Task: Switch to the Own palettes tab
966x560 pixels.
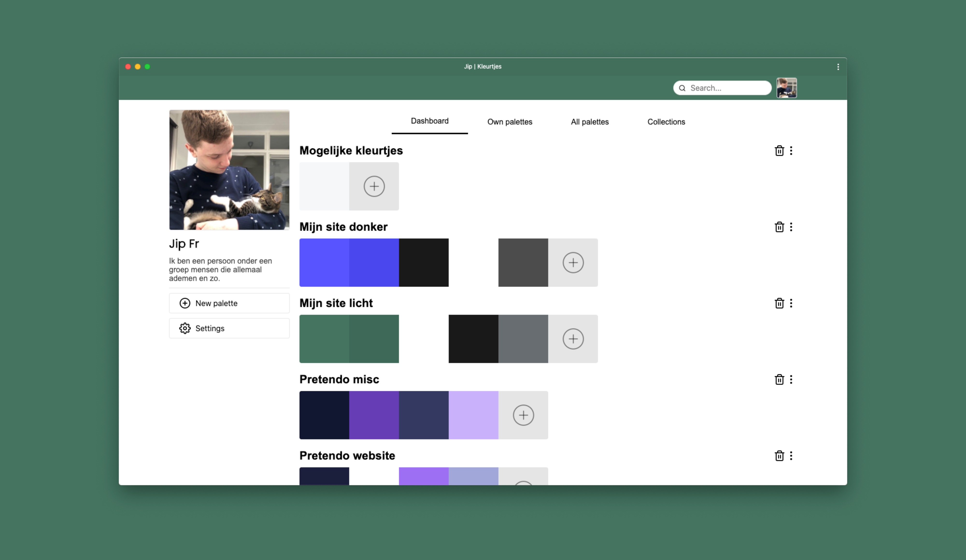Action: pos(510,122)
